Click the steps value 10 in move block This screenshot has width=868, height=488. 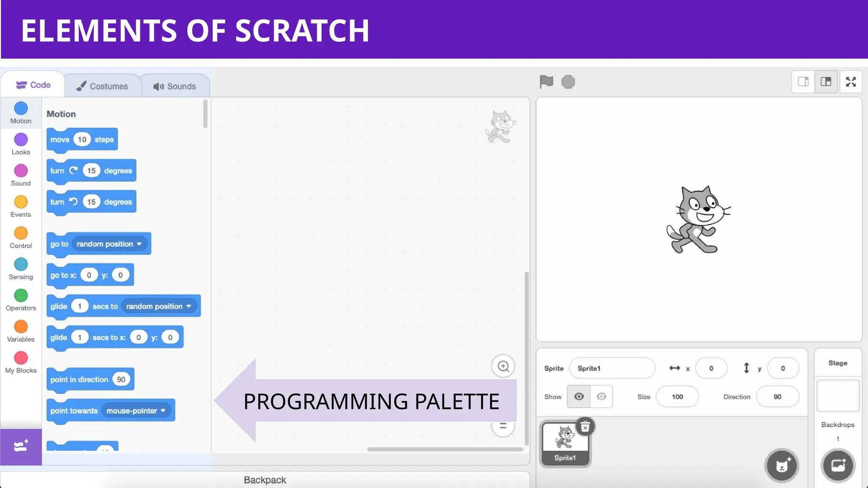click(82, 139)
